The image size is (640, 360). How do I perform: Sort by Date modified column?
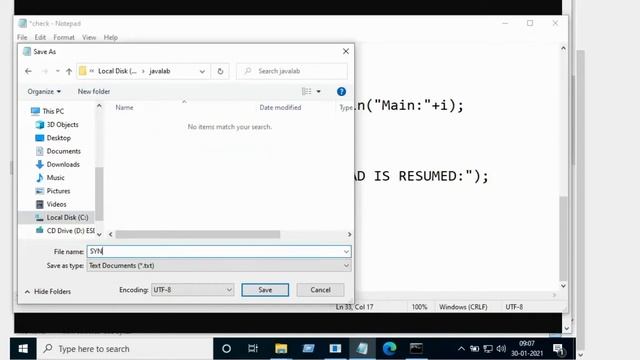pyautogui.click(x=280, y=107)
